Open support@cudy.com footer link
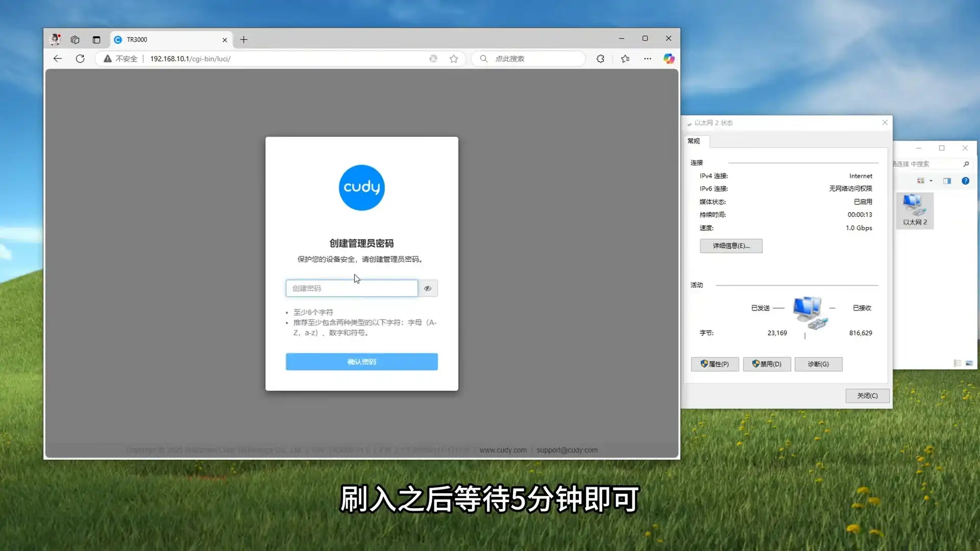 (x=567, y=450)
